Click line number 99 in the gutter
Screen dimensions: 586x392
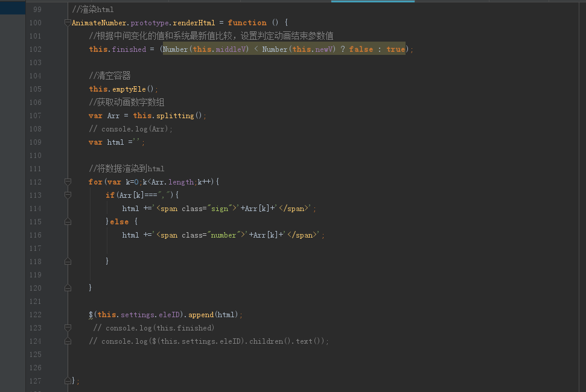37,9
